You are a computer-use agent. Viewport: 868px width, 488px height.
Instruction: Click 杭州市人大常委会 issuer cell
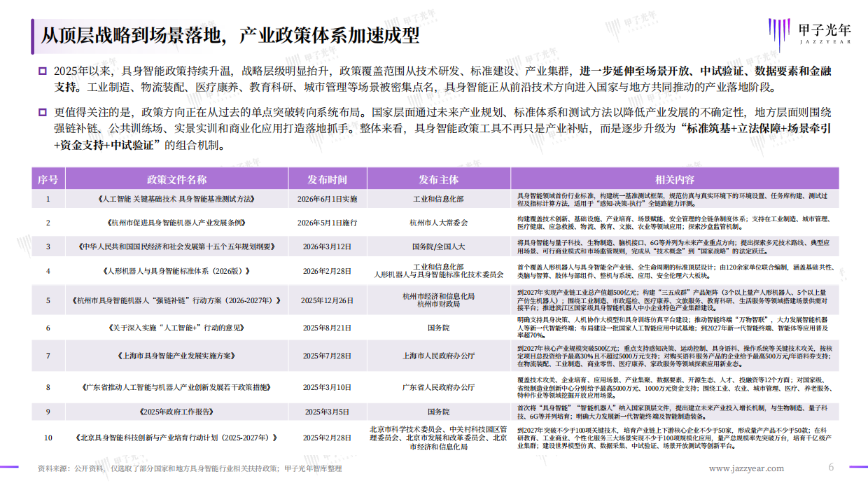coord(439,223)
